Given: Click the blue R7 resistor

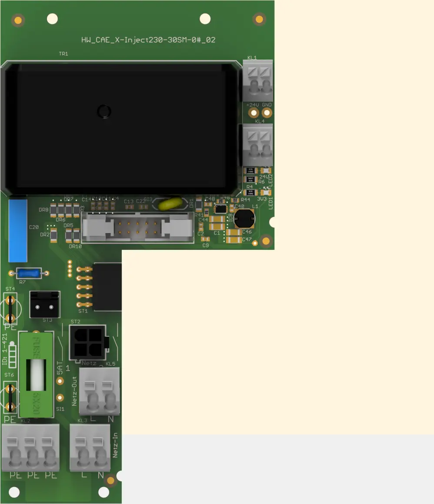Looking at the screenshot, I should point(29,273).
